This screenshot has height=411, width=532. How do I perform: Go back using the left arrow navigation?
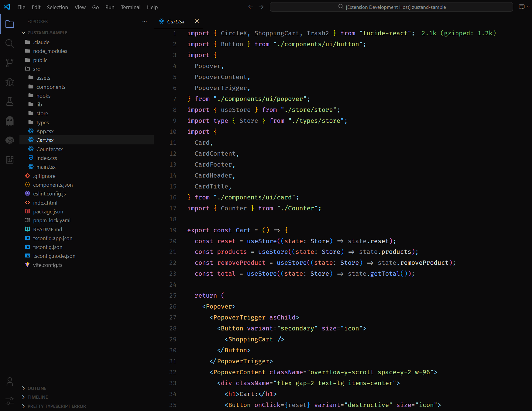click(x=250, y=7)
